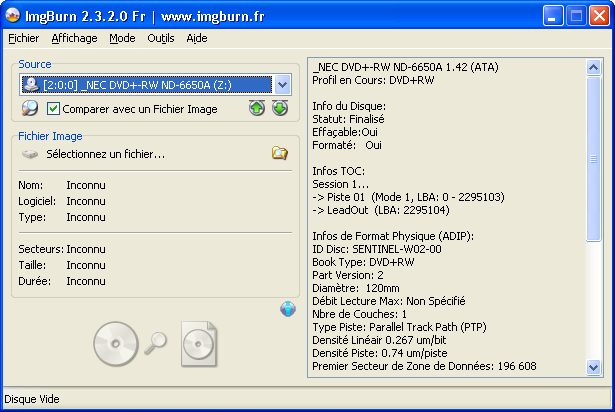Open the Fichier menu
The image size is (615, 412).
(x=24, y=38)
